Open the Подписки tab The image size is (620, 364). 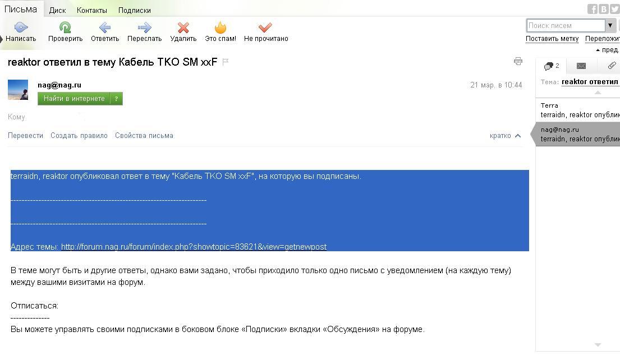[135, 10]
